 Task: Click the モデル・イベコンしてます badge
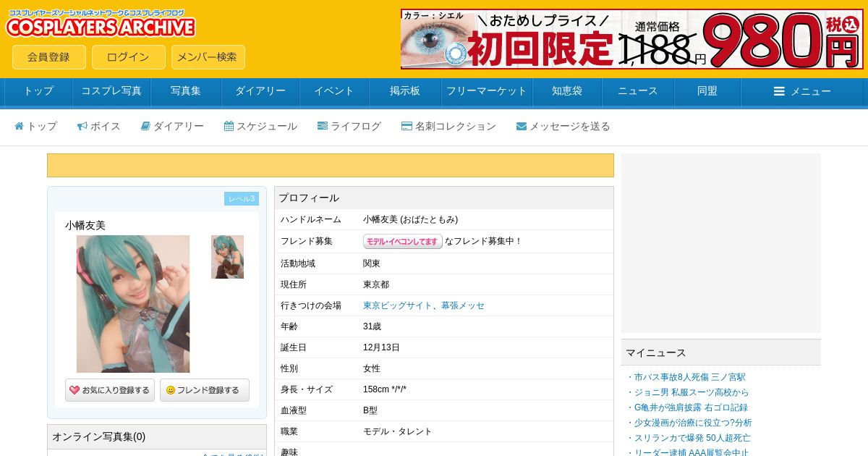pyautogui.click(x=403, y=241)
